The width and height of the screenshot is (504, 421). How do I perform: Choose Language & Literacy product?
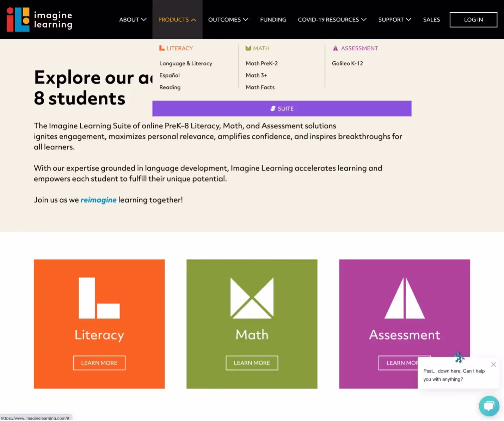[x=186, y=63]
